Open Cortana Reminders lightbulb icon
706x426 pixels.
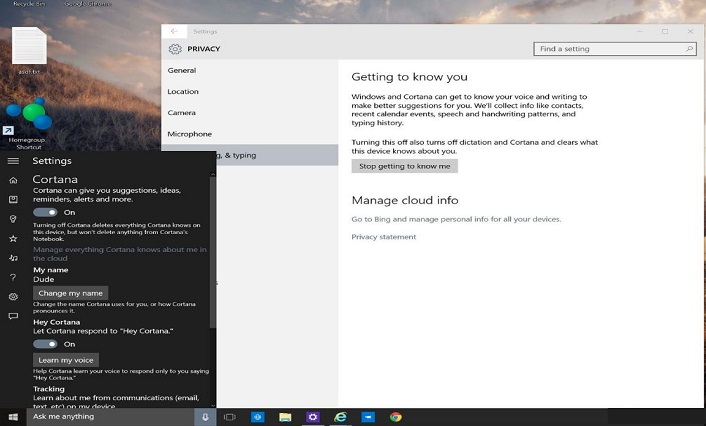click(x=13, y=219)
